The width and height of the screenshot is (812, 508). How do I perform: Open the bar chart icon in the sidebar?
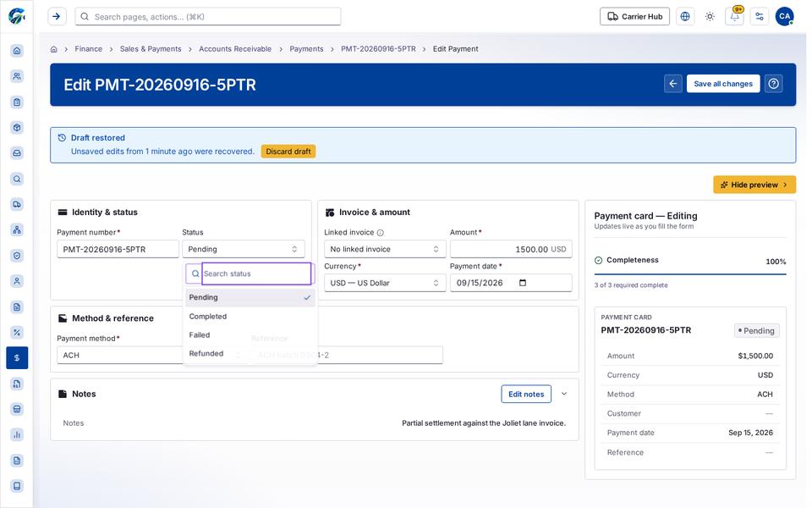[x=17, y=434]
